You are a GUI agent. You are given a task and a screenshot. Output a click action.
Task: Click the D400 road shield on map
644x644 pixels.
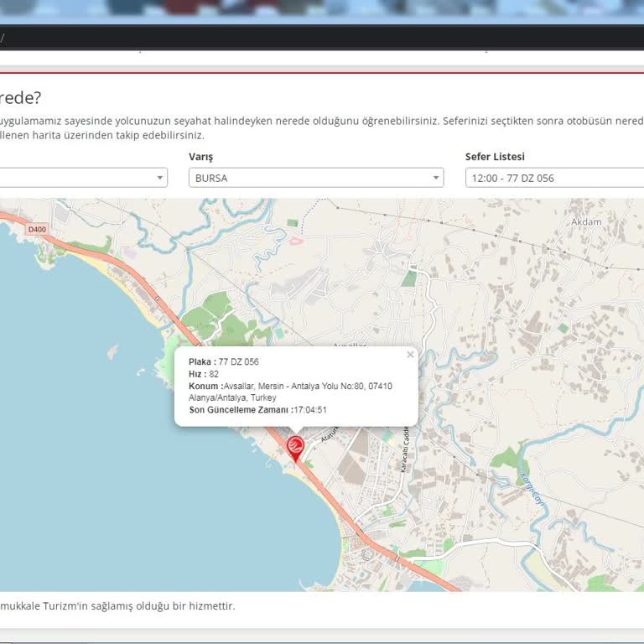click(x=35, y=227)
